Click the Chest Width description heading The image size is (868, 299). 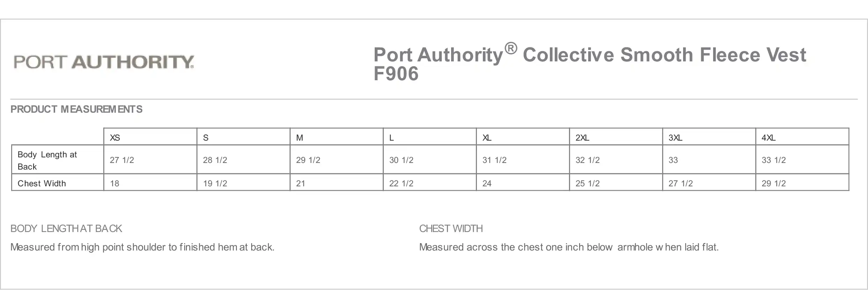(x=451, y=229)
